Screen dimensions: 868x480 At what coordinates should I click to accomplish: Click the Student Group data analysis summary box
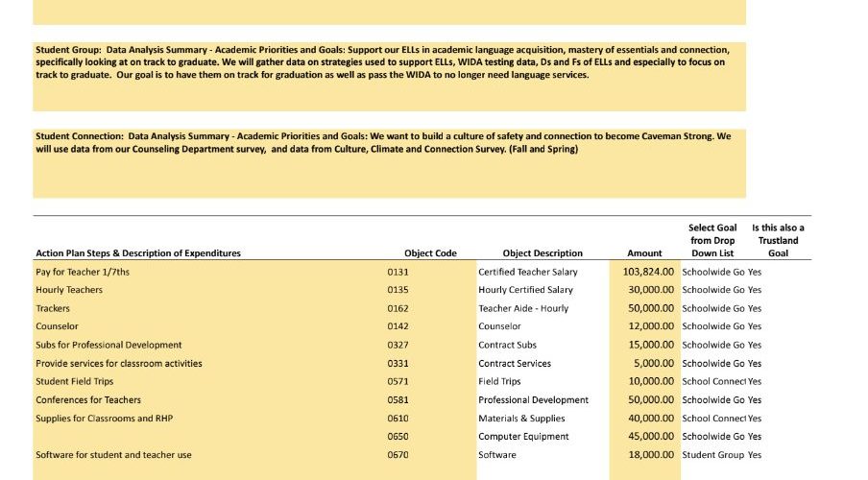[389, 77]
